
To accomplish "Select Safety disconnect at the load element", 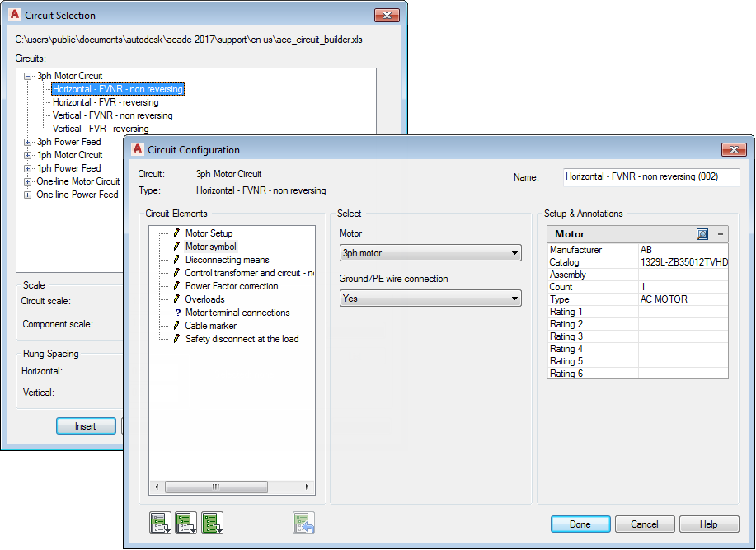I will point(242,339).
